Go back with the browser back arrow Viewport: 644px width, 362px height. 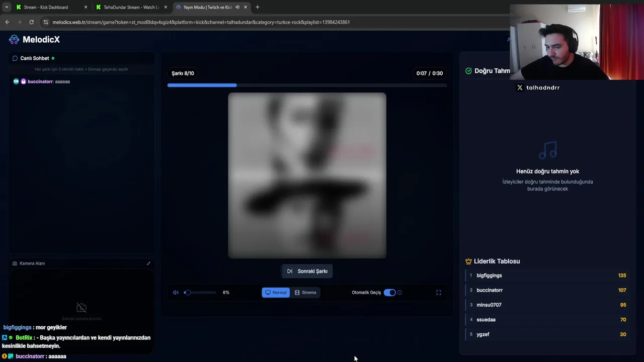tap(7, 22)
